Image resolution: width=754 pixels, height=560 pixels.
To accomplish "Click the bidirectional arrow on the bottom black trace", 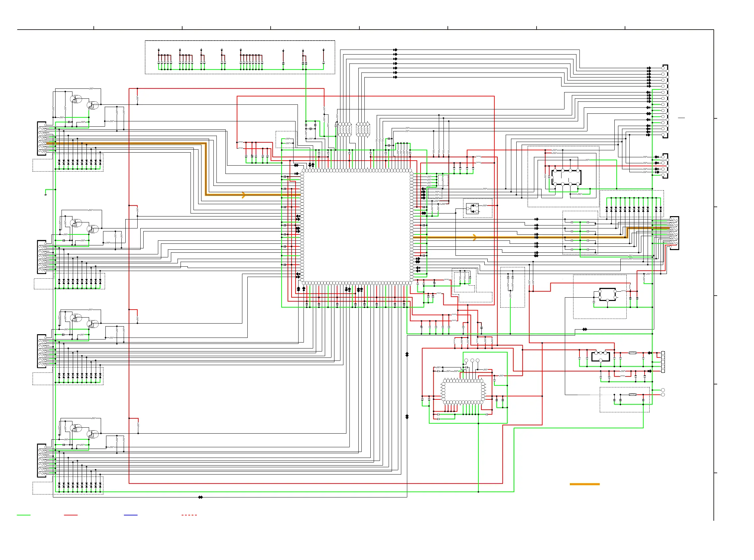I will click(200, 497).
